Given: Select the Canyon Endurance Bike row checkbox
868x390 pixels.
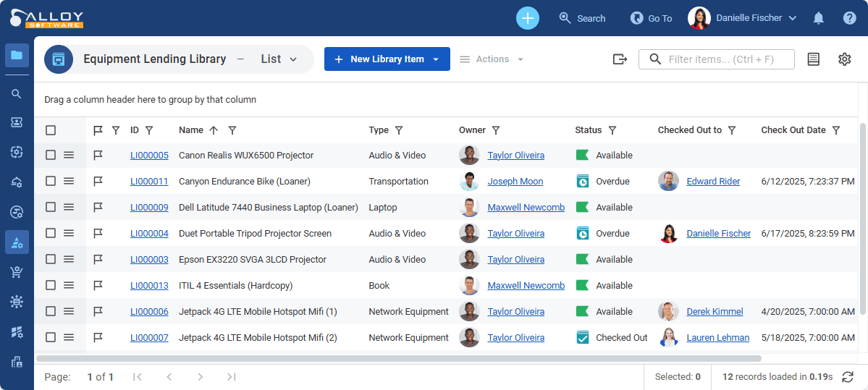Looking at the screenshot, I should point(51,182).
